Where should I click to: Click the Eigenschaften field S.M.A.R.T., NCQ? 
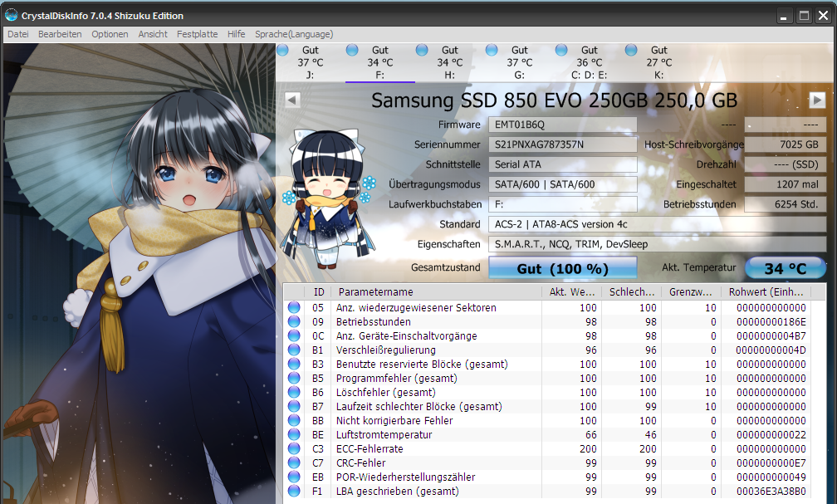tap(657, 244)
